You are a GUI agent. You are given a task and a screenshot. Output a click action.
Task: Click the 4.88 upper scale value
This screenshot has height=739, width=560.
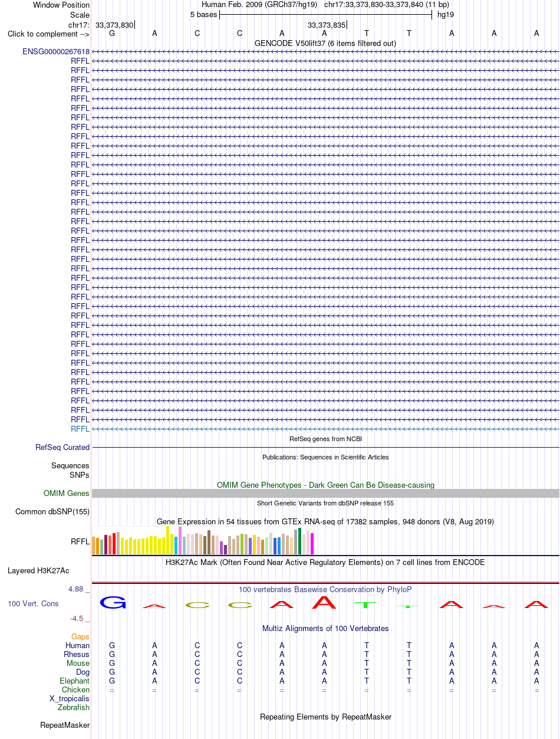pos(77,589)
